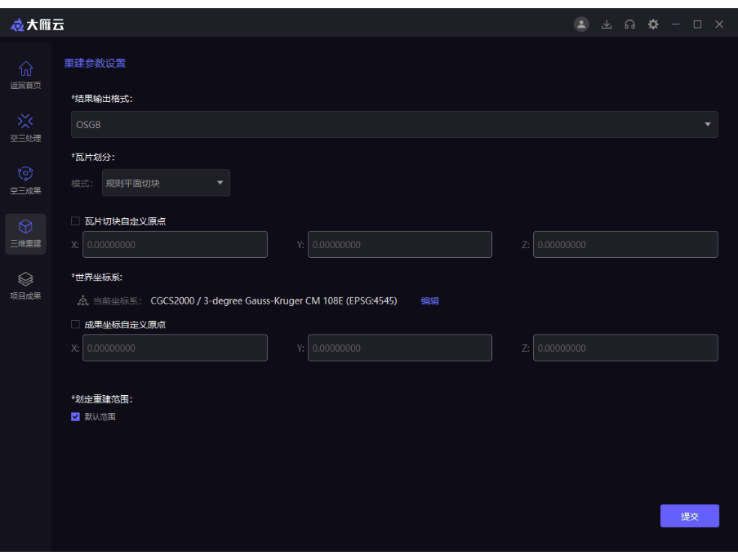Image resolution: width=738 pixels, height=560 pixels.
Task: Click the coordinate system icon beside 当前坐标系
Action: point(82,300)
